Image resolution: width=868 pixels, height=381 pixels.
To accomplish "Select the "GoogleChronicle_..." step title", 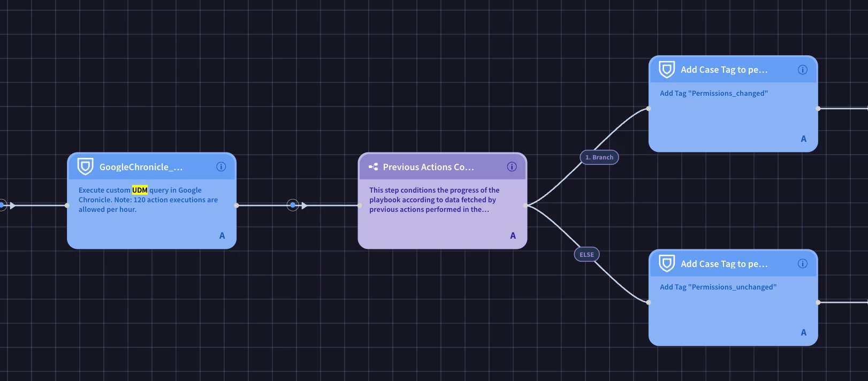I will [141, 167].
